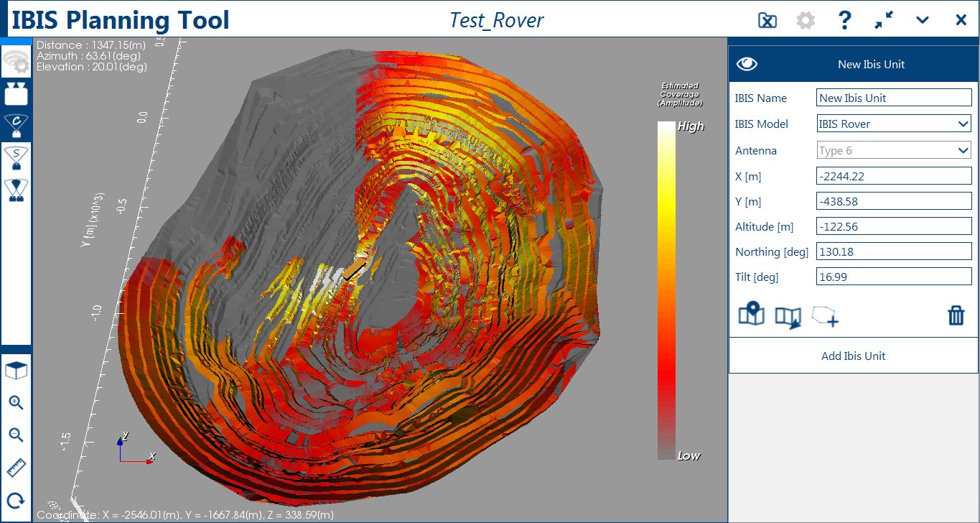Screen dimensions: 980x523
Task: Open the terrain settings gear icon
Action: [16, 62]
